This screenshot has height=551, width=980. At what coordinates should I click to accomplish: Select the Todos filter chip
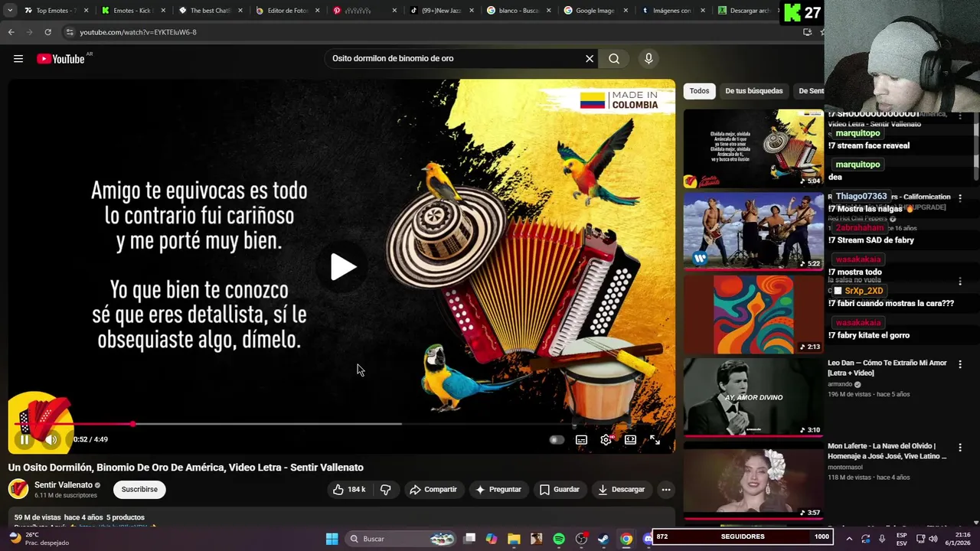point(699,91)
